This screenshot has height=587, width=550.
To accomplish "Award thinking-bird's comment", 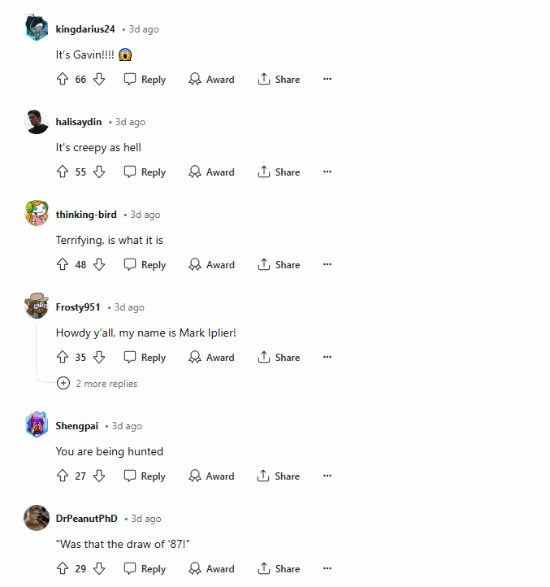I will click(x=212, y=264).
